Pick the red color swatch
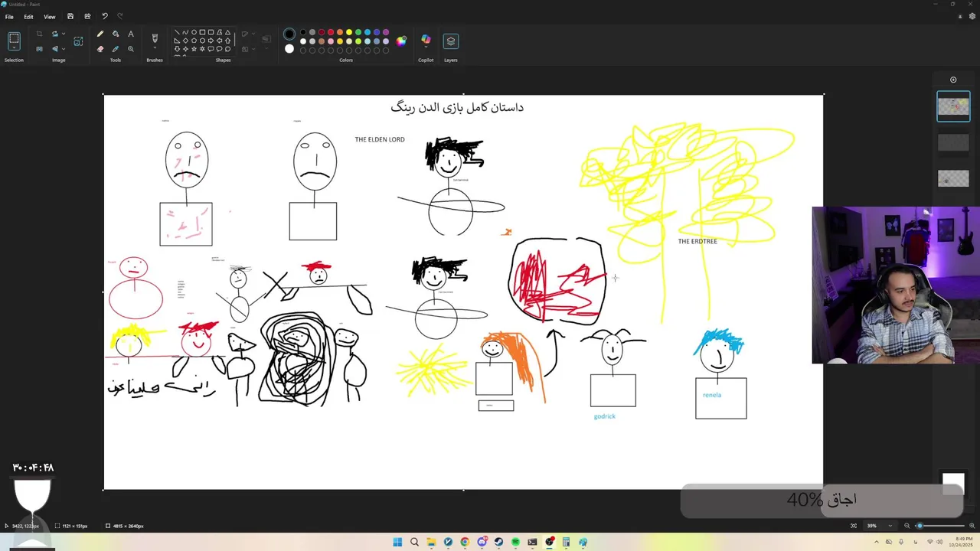 [331, 32]
